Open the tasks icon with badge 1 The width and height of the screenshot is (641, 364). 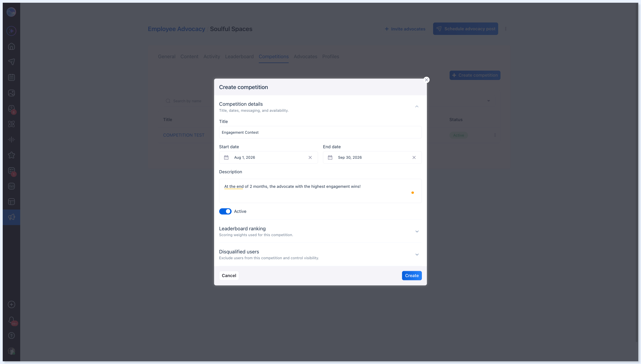11,171
